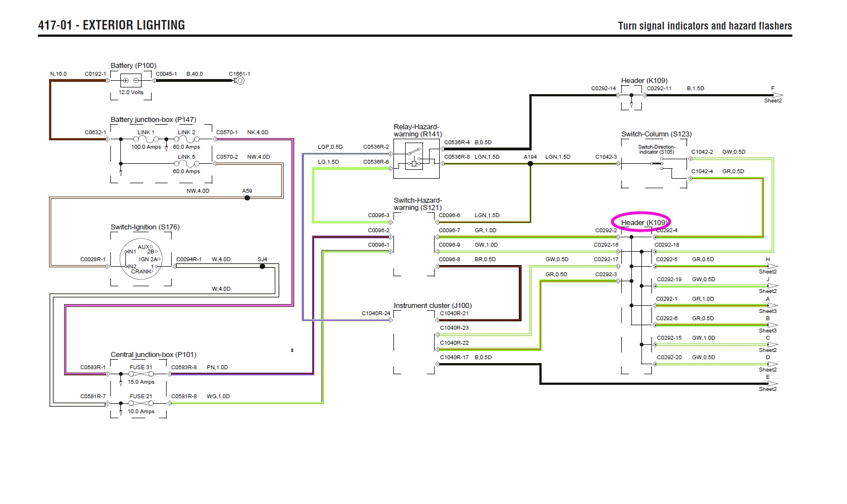The height and width of the screenshot is (504, 847).
Task: Click the Battery (P100) cell symbol
Action: [131, 81]
